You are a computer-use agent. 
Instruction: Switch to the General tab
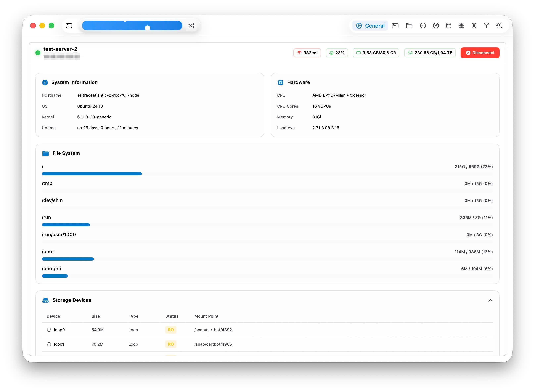(x=370, y=26)
